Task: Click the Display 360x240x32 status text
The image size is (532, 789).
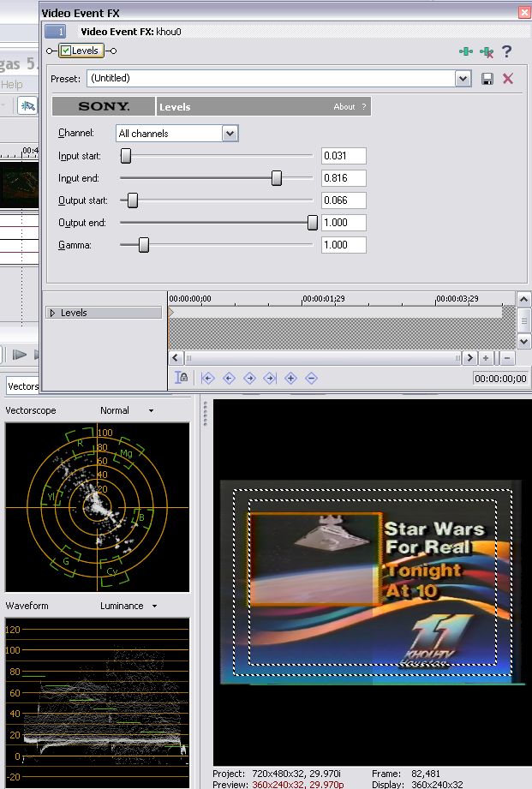Action: coord(417,785)
